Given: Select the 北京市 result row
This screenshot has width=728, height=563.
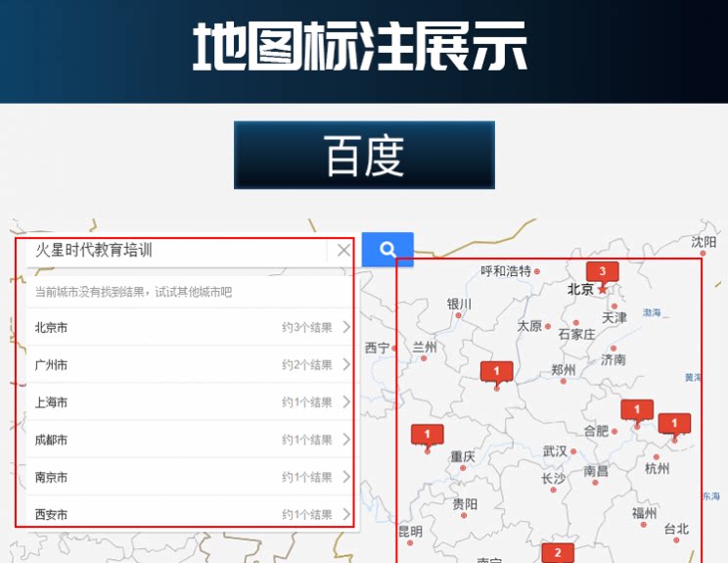Looking at the screenshot, I should (x=191, y=327).
